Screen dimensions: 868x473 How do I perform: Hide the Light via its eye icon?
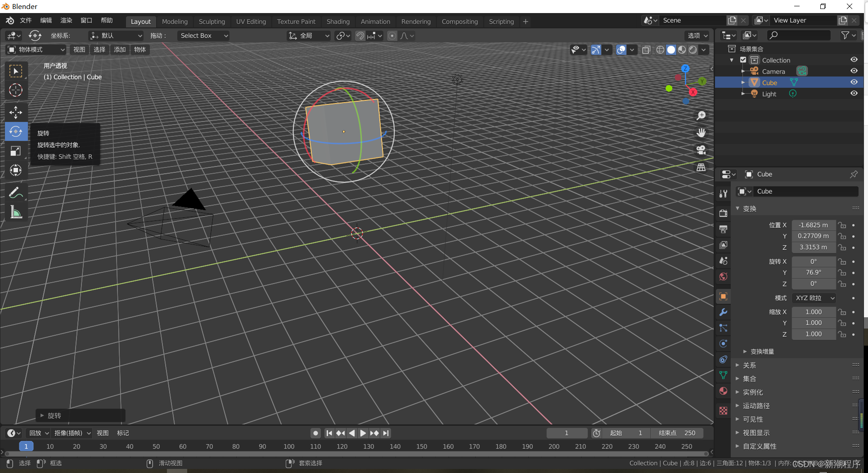tap(854, 94)
